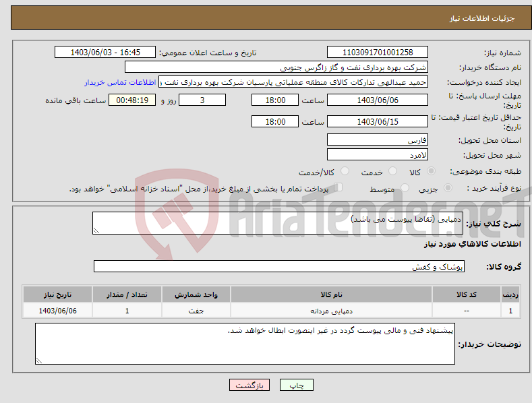
Task: Click the price validity hour 18:00 field
Action: (x=275, y=121)
